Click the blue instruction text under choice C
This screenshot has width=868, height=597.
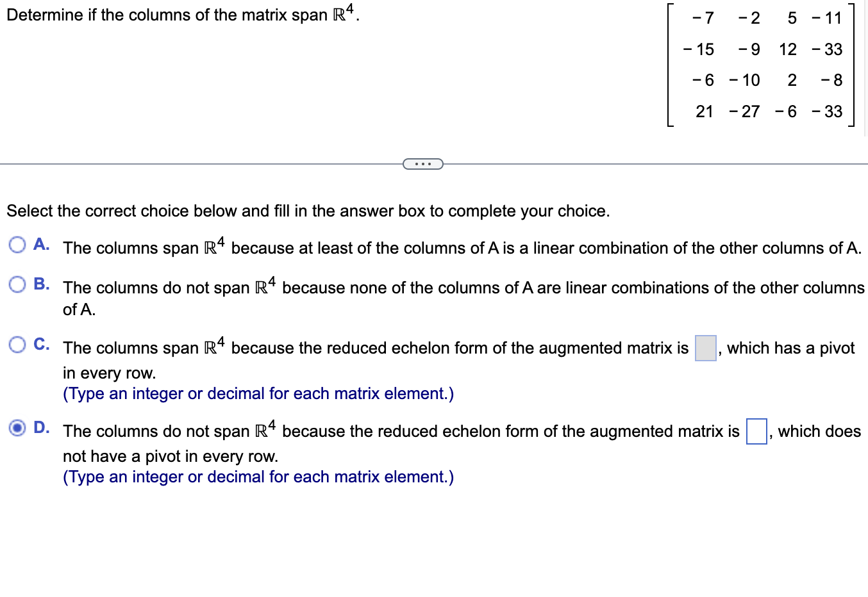click(256, 393)
